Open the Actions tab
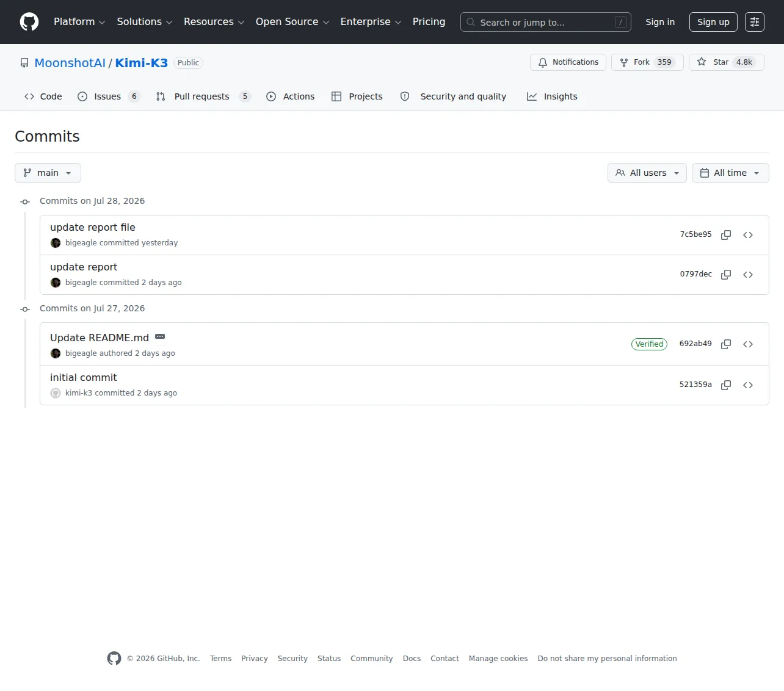The width and height of the screenshot is (784, 691). point(290,96)
